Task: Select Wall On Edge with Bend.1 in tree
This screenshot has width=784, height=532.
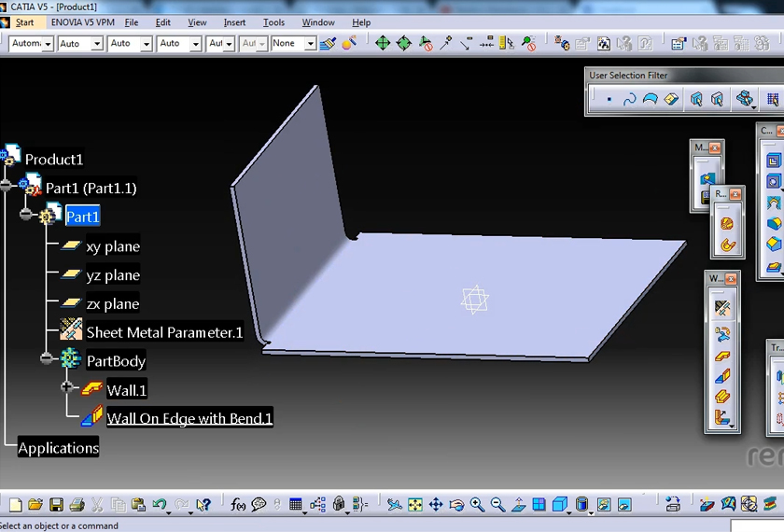Action: [x=189, y=418]
